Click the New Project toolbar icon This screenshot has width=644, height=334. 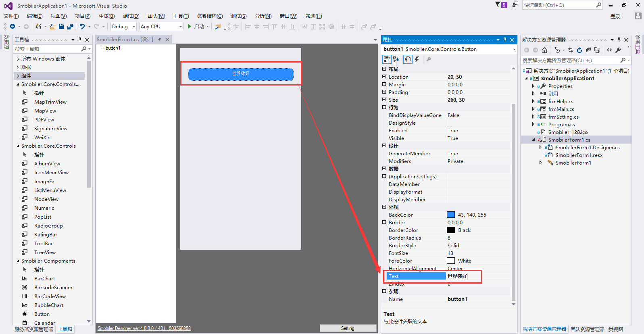pyautogui.click(x=38, y=27)
